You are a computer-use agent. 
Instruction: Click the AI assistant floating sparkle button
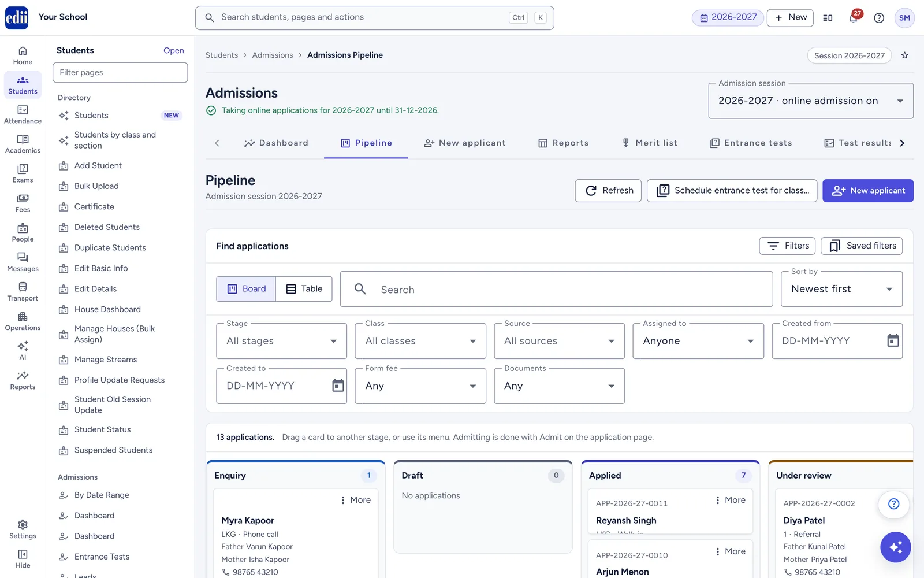click(x=895, y=547)
